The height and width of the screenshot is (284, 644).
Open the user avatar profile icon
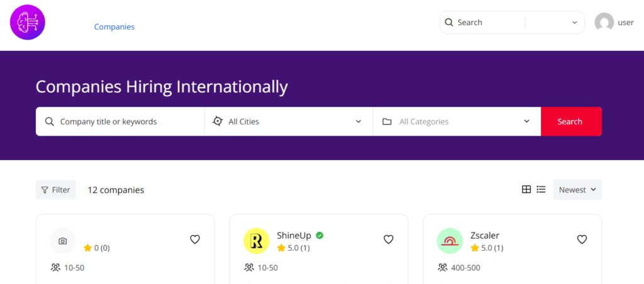604,23
